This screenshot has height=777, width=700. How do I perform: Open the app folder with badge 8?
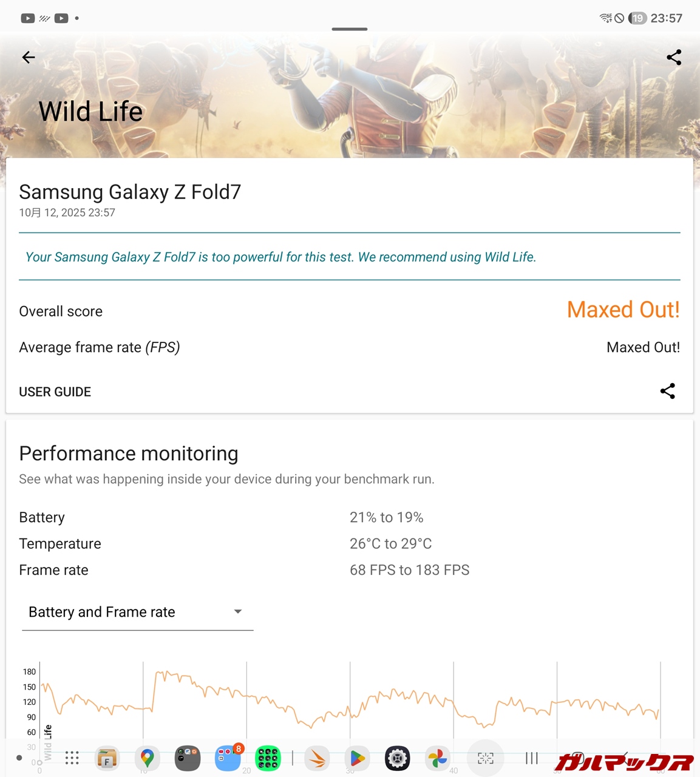228,758
